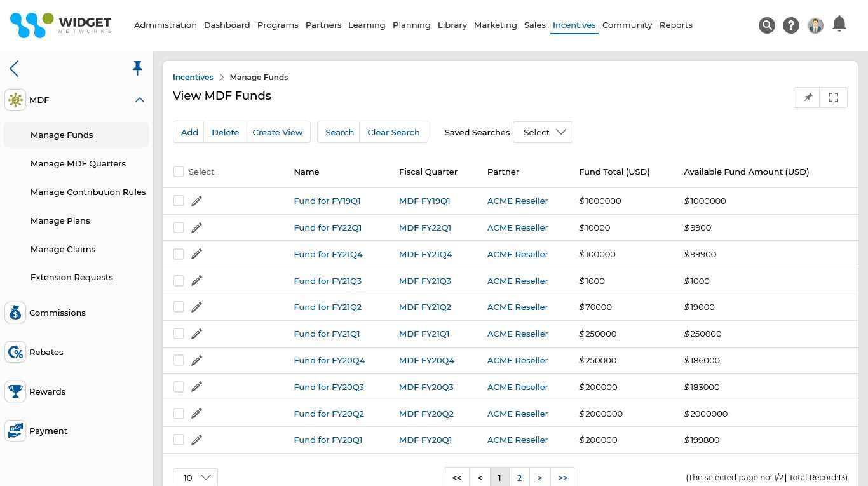Open the notifications bell icon

(x=839, y=24)
